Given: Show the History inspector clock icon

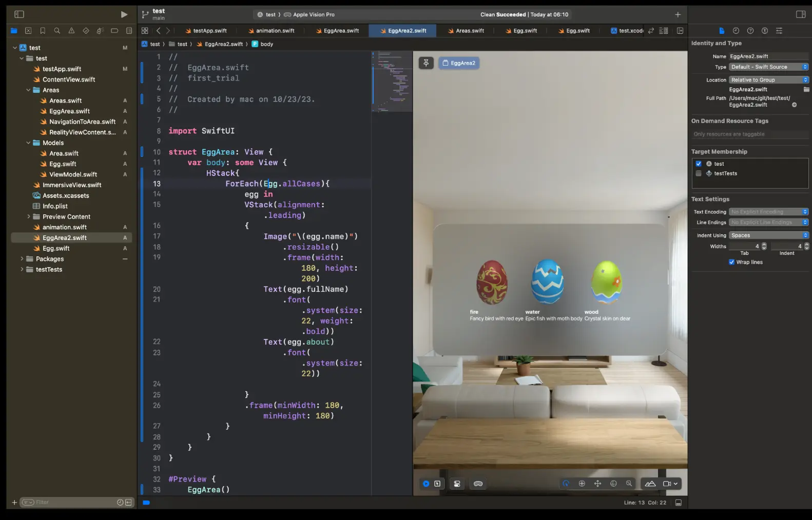Looking at the screenshot, I should (x=736, y=31).
